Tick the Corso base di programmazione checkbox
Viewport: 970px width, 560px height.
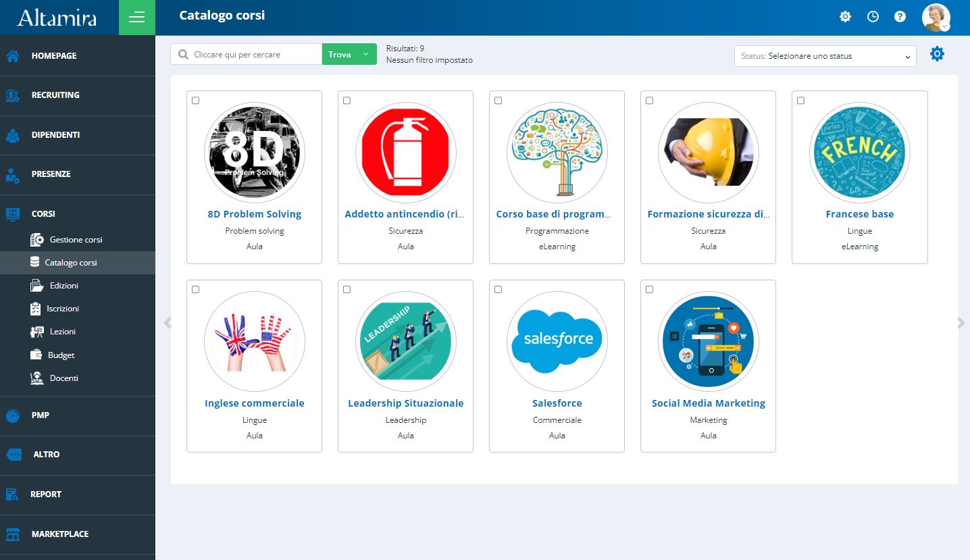[498, 101]
